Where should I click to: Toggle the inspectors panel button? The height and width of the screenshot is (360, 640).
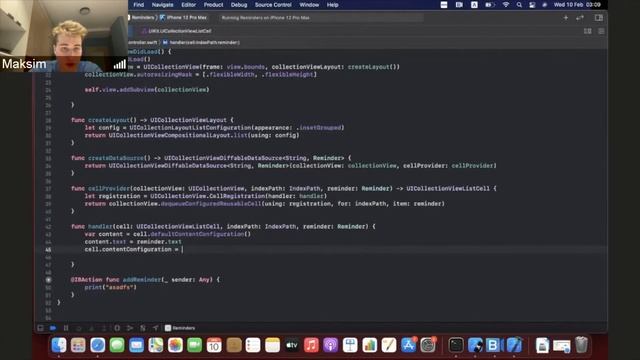pyautogui.click(x=599, y=18)
